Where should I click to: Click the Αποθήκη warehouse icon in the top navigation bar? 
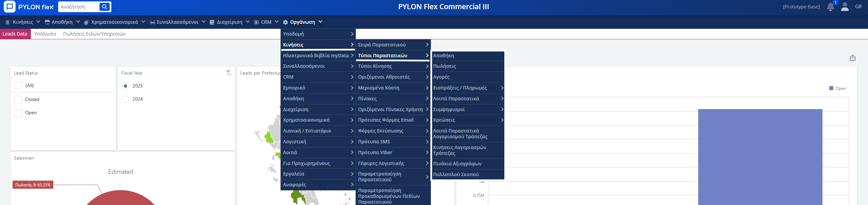(x=47, y=22)
